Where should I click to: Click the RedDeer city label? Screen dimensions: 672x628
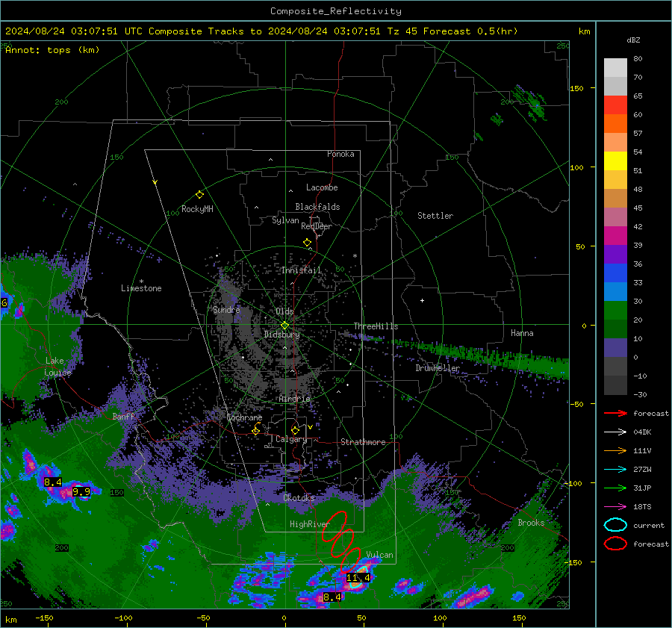pos(317,226)
